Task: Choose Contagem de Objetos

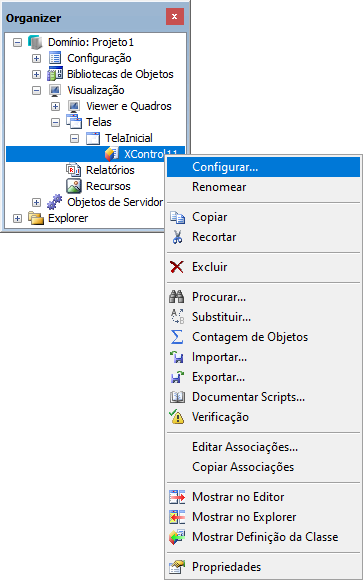Action: pos(263,337)
